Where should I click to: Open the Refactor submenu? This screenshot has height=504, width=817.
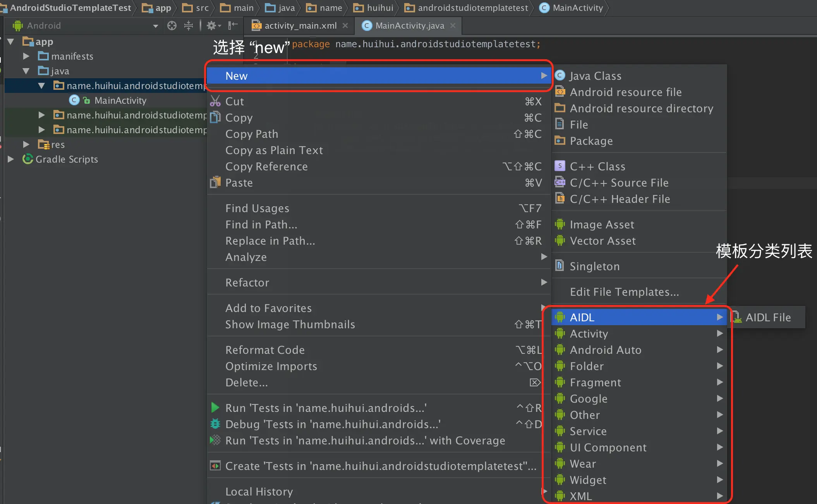pyautogui.click(x=247, y=283)
